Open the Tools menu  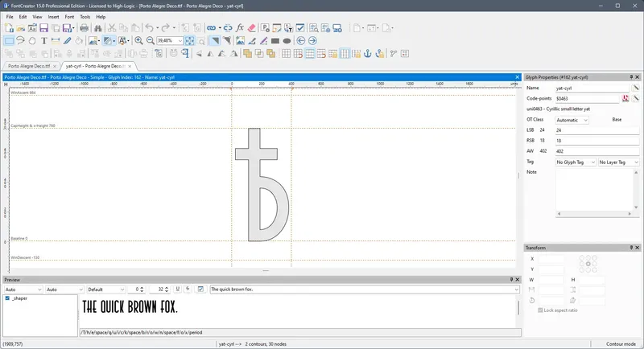85,17
